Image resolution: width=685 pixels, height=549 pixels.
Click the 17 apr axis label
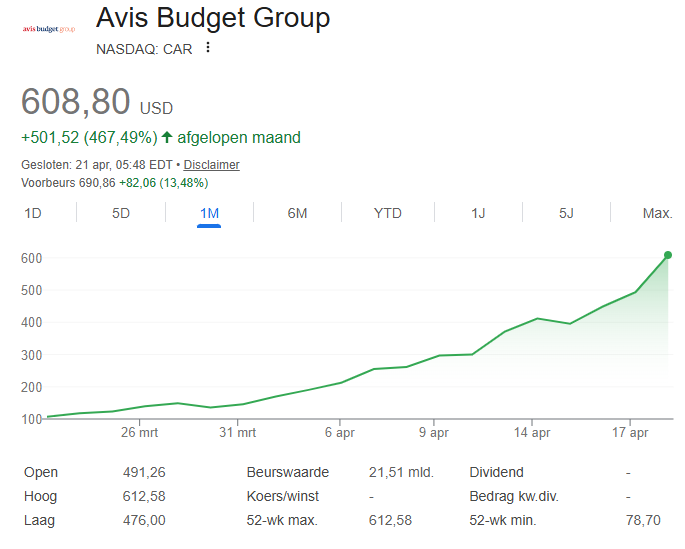click(630, 432)
